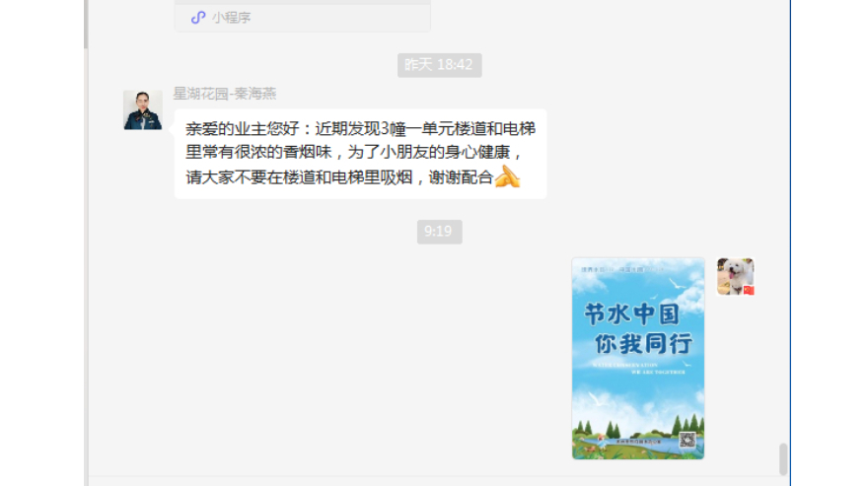
Task: Click the mini program card above 昨天 18:42
Action: coord(302,16)
